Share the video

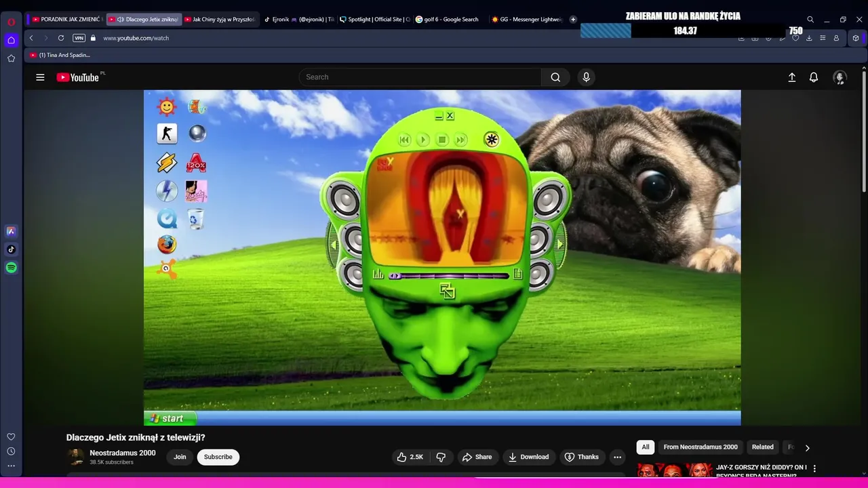click(x=477, y=457)
